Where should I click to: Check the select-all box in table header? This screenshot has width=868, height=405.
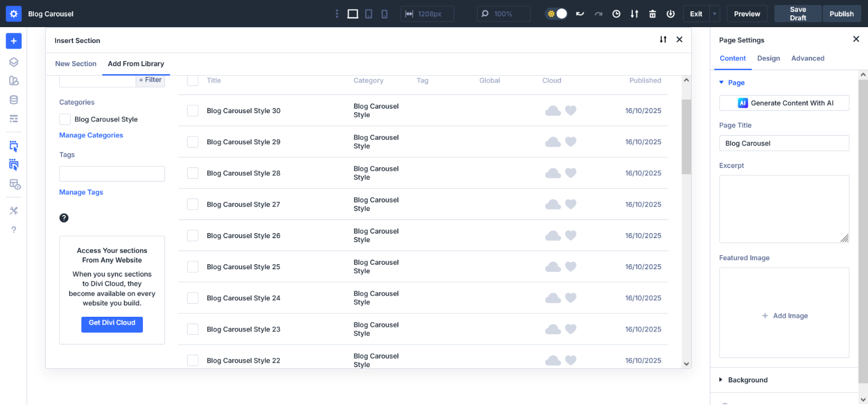click(x=193, y=80)
